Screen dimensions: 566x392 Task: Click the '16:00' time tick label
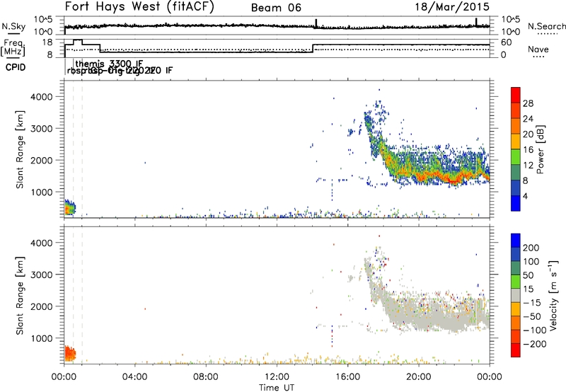347,377
